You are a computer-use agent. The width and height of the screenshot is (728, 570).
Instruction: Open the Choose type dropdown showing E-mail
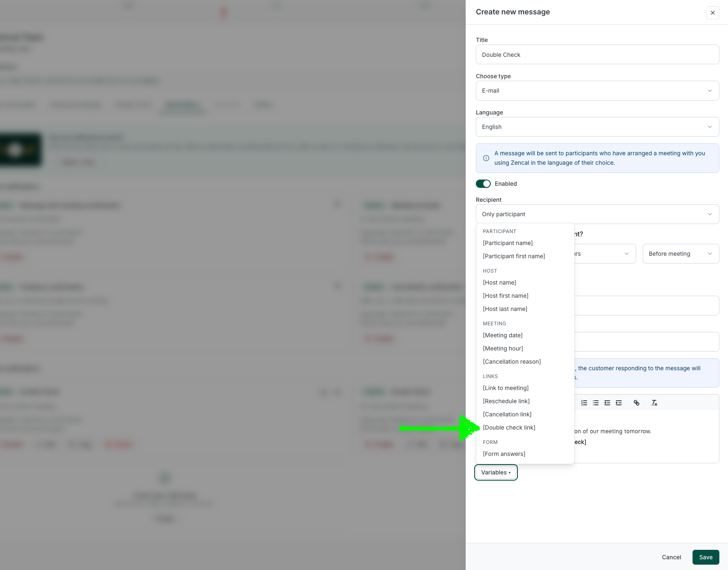pyautogui.click(x=597, y=90)
